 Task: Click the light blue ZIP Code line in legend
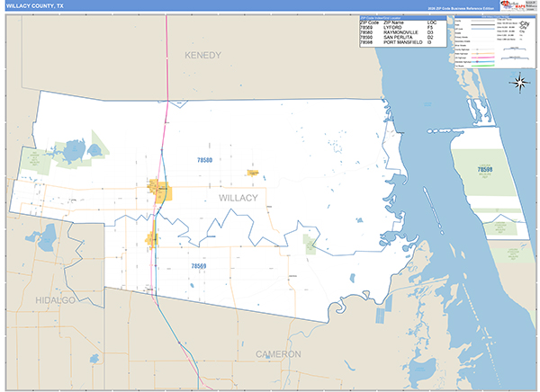click(x=482, y=29)
